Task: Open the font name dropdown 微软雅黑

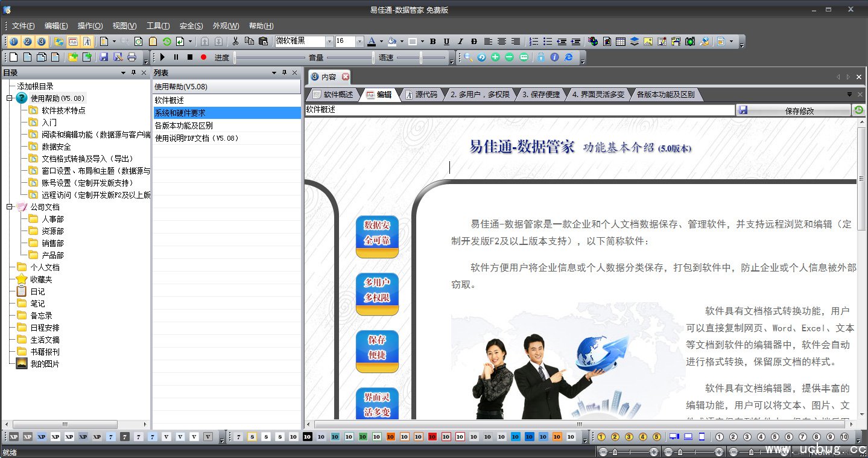Action: [x=329, y=41]
